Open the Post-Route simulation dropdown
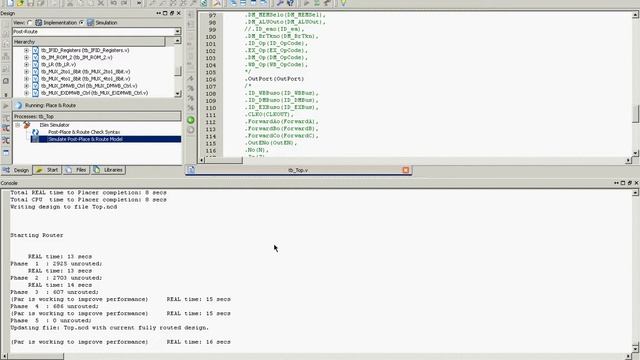The image size is (640, 360). pos(178,31)
